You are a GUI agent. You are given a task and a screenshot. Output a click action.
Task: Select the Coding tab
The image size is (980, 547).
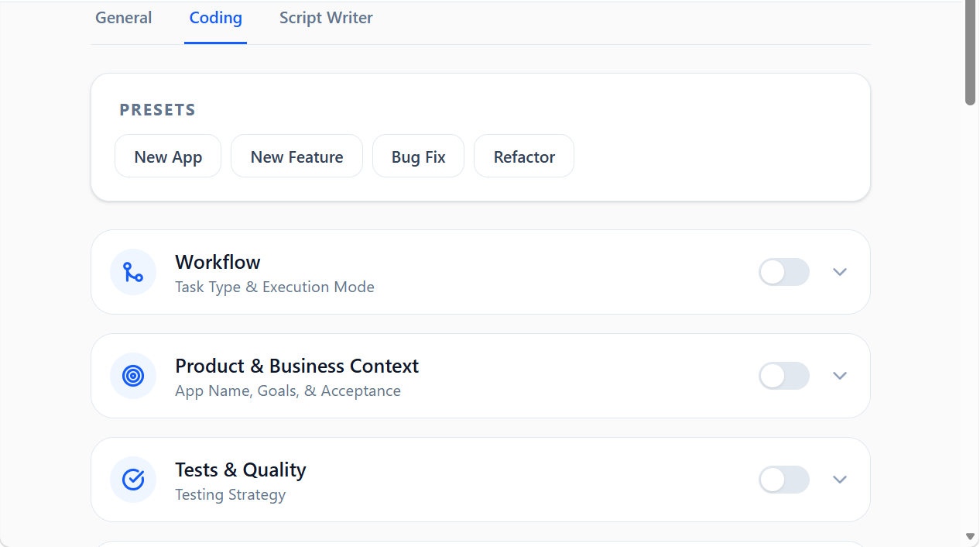click(215, 17)
